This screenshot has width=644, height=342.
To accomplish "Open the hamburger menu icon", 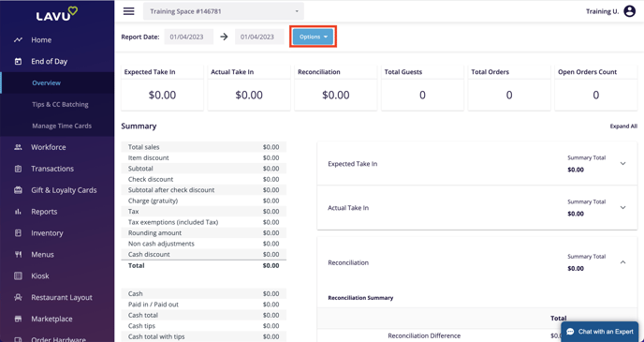I will click(129, 11).
